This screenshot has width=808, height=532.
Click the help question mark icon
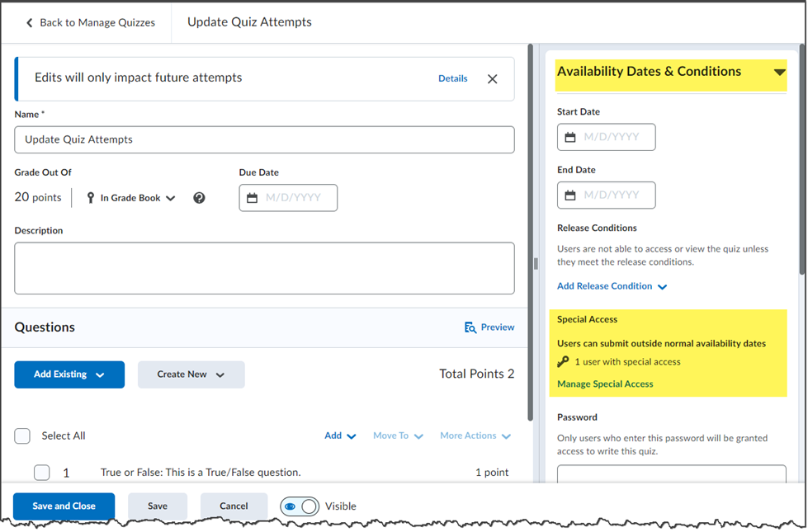click(x=199, y=198)
